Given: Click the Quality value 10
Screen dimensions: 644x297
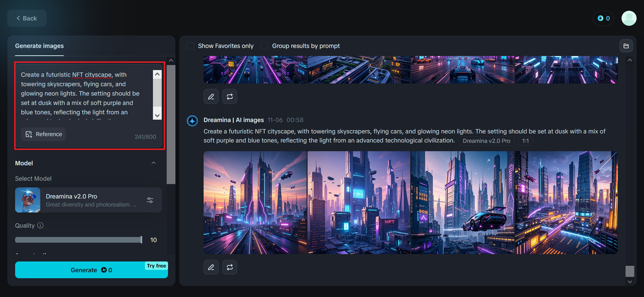Looking at the screenshot, I should click(x=153, y=240).
